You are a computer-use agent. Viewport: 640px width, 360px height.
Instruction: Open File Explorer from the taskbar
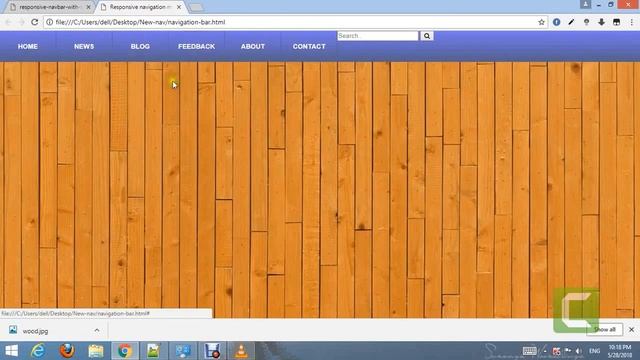point(96,351)
